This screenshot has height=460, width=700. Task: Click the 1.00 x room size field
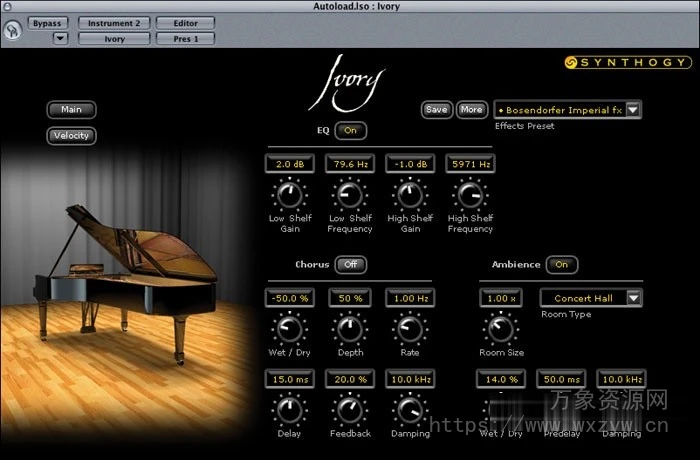[x=501, y=298]
